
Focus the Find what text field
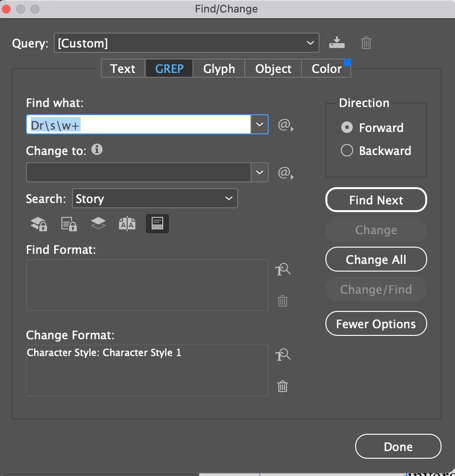139,124
